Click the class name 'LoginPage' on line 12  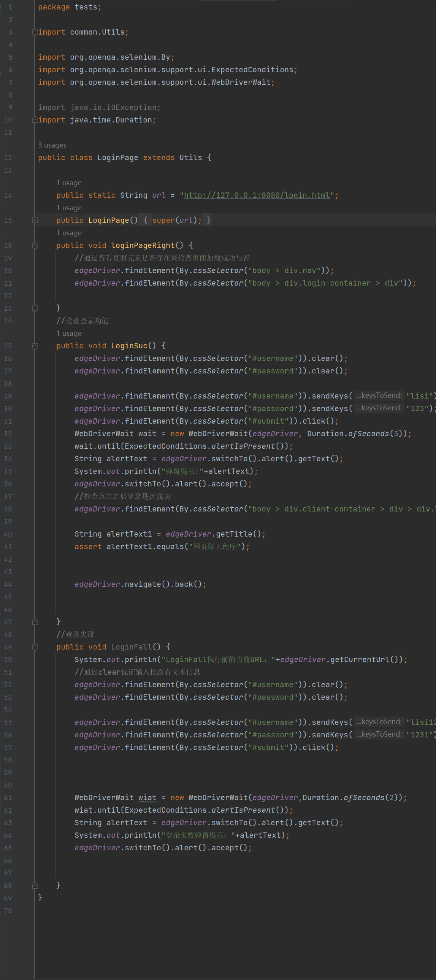[x=118, y=157]
